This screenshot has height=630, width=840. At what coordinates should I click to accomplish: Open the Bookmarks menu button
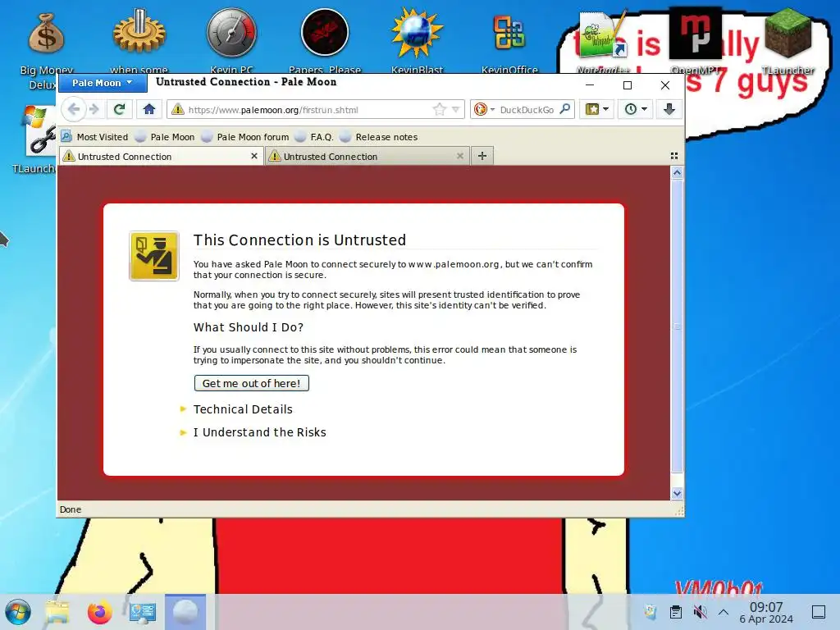pos(597,109)
